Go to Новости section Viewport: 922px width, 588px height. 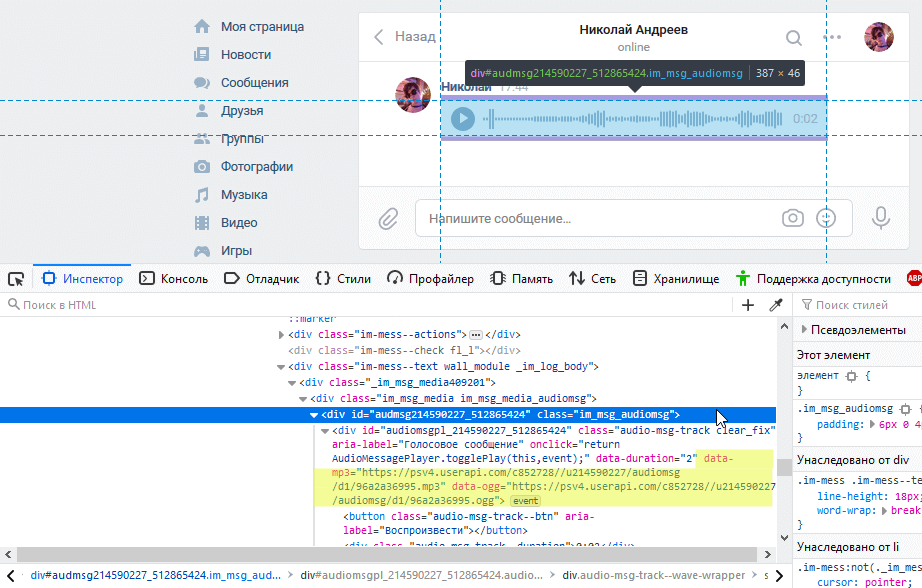click(x=233, y=55)
